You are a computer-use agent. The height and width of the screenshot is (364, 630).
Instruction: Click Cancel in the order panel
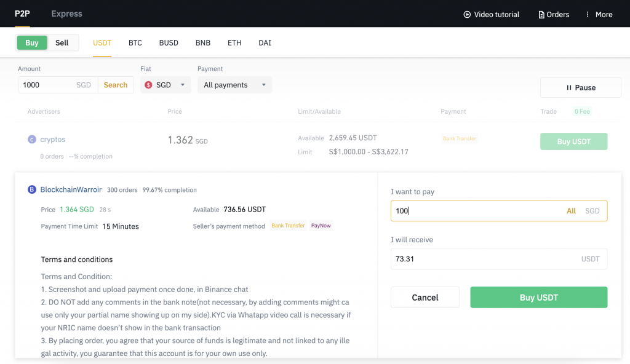click(425, 298)
